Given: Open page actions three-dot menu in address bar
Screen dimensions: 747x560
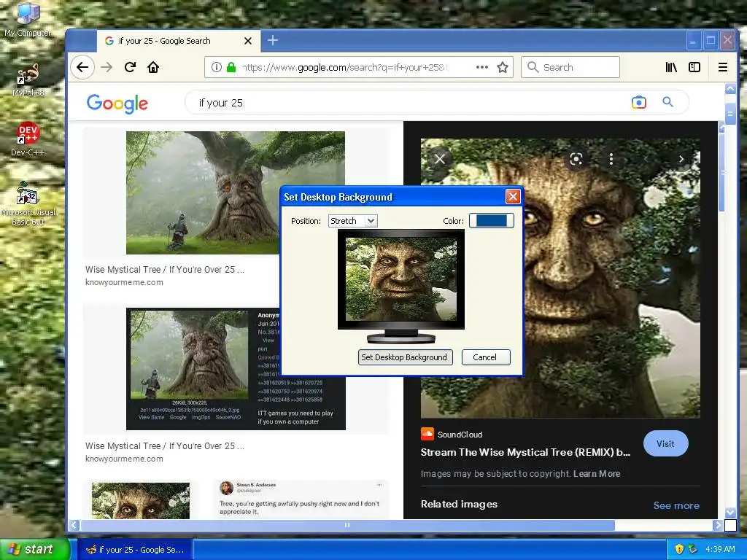Looking at the screenshot, I should point(482,67).
